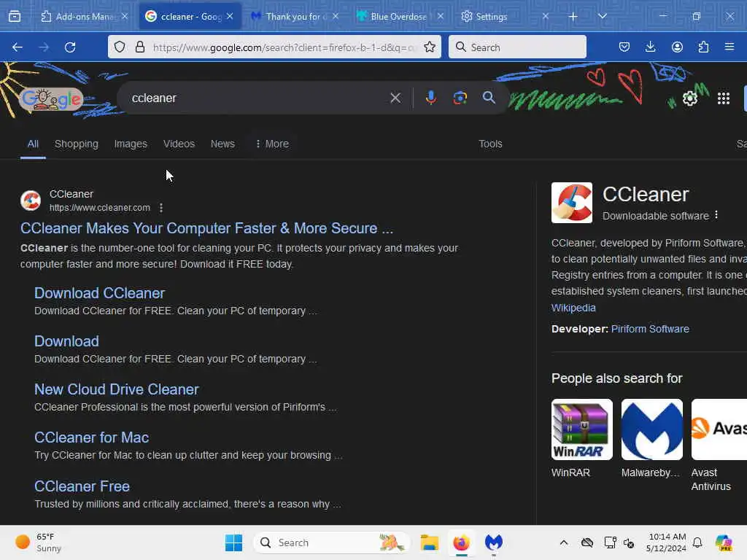Image resolution: width=747 pixels, height=560 pixels.
Task: Open New Cloud Drive Cleaner link
Action: [x=116, y=389]
